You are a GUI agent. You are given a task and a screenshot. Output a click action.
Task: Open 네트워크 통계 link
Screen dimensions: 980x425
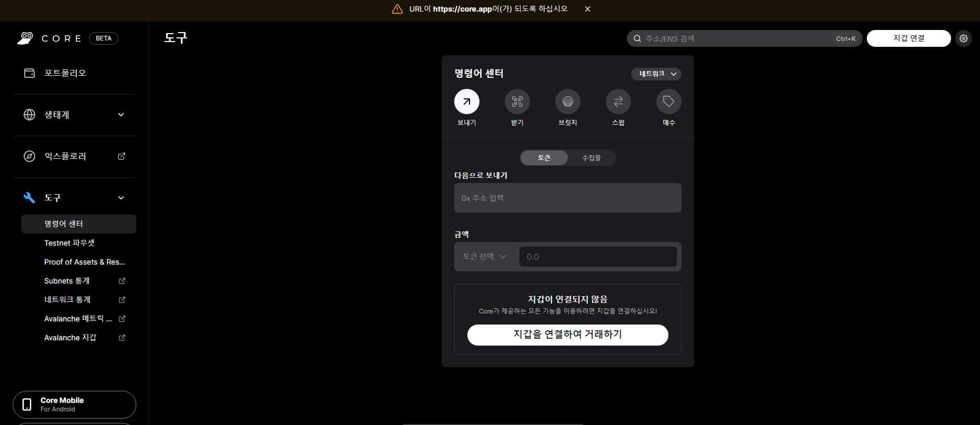(67, 300)
